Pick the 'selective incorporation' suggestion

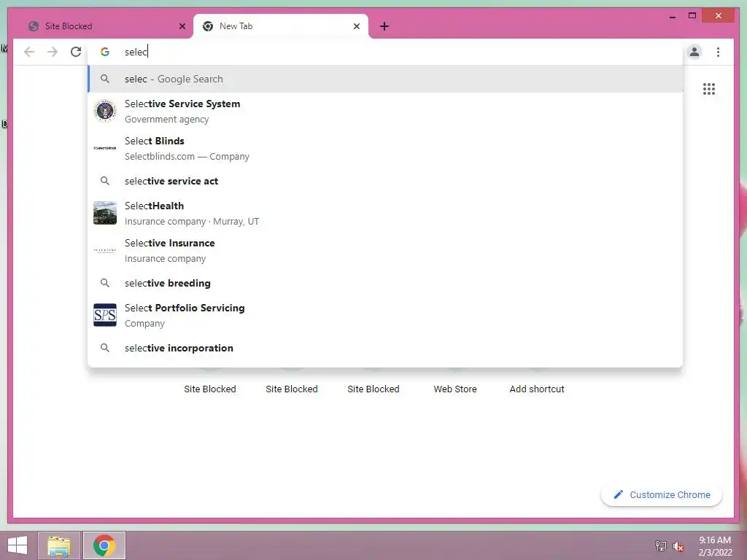[x=385, y=348]
